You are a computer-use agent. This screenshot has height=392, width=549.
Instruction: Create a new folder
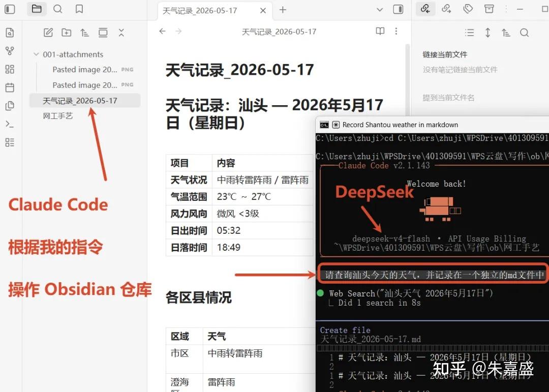click(66, 33)
